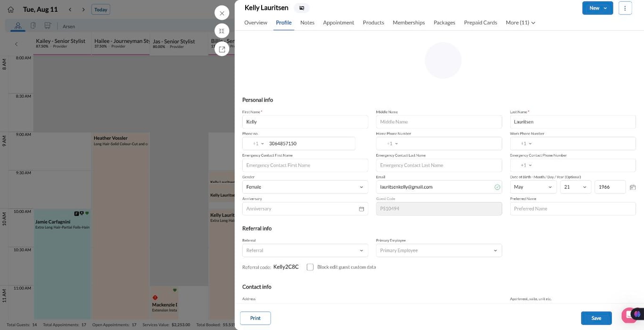Open the Referral dropdown
The height and width of the screenshot is (330, 644).
click(x=305, y=250)
